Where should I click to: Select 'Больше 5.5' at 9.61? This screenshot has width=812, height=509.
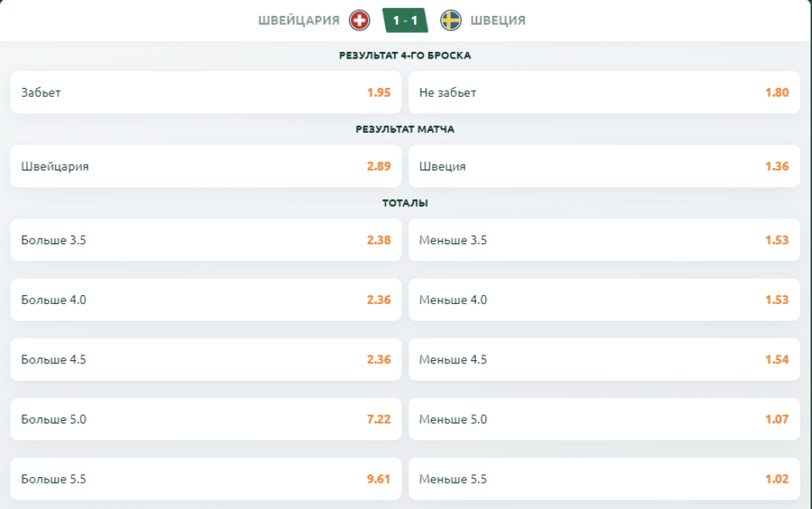(206, 479)
